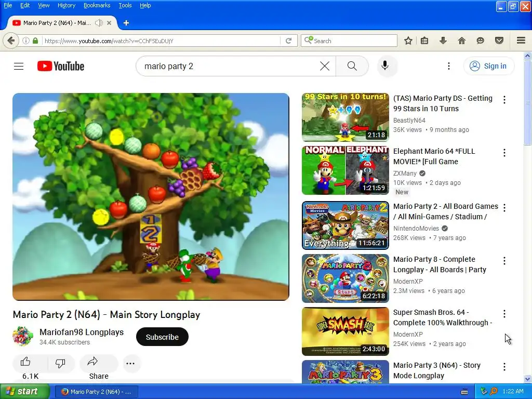This screenshot has width=532, height=399.
Task: Open the Downloads arrow icon
Action: [443, 41]
